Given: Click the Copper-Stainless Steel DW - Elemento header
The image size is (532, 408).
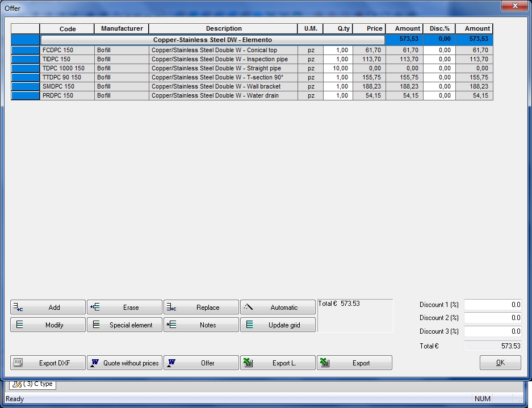Looking at the screenshot, I should pyautogui.click(x=212, y=40).
